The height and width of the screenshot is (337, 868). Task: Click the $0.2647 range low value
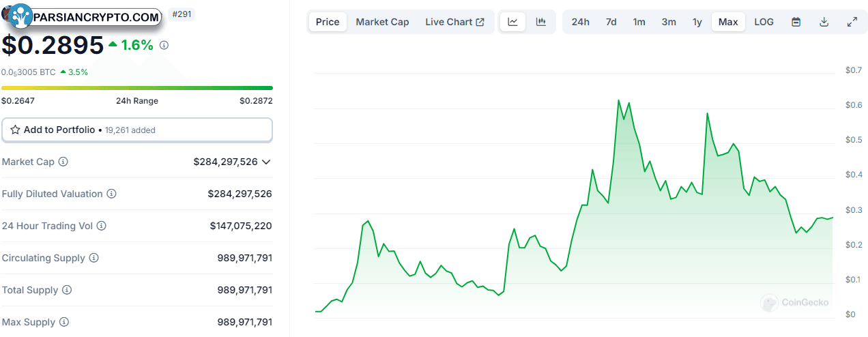pos(18,101)
